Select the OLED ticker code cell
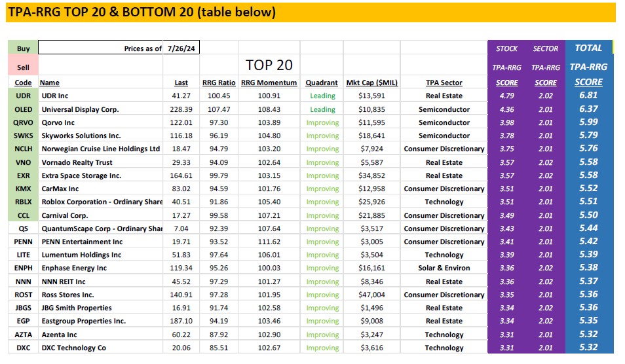The width and height of the screenshot is (625, 364). (23, 109)
